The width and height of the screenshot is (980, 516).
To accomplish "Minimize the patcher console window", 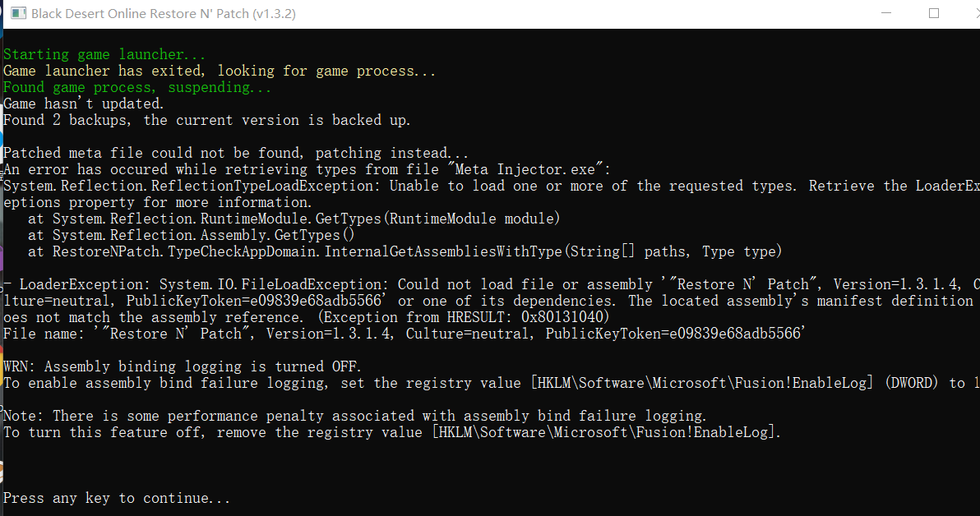I will pyautogui.click(x=886, y=14).
